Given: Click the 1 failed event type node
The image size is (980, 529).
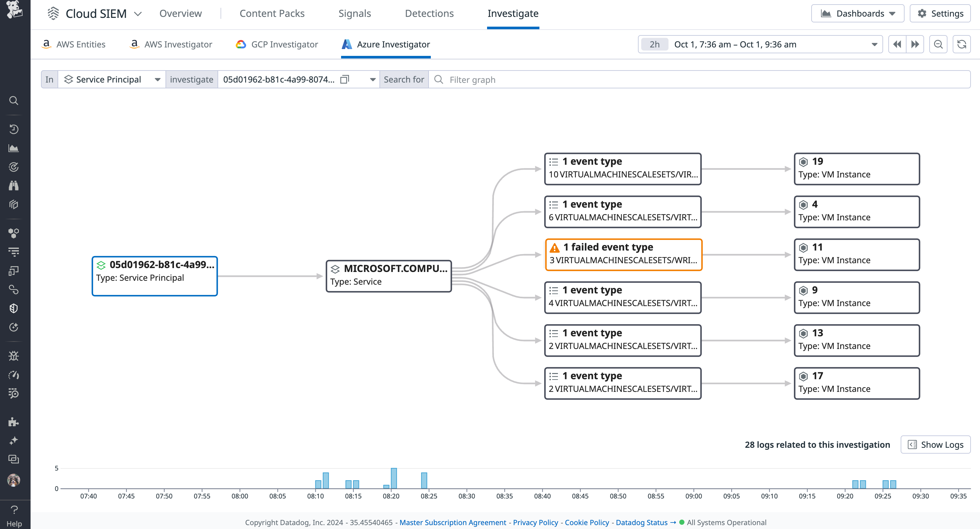Looking at the screenshot, I should (x=624, y=254).
